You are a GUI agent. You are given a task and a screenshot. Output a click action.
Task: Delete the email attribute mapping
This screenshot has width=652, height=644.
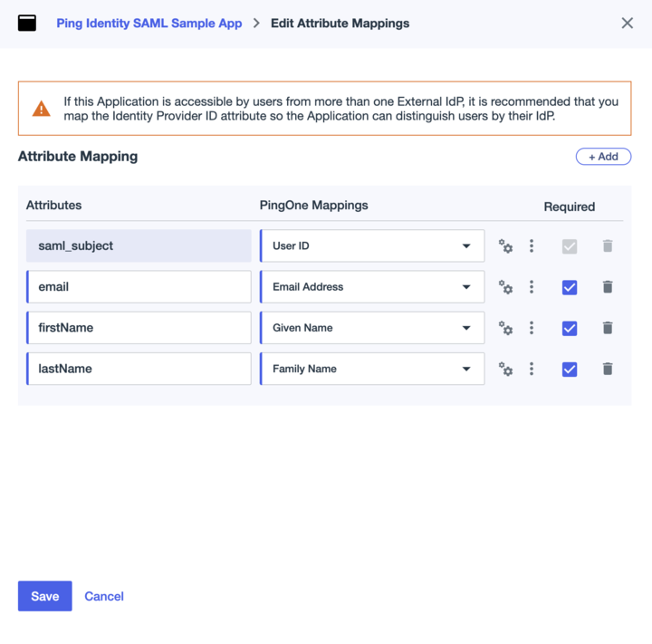(608, 287)
